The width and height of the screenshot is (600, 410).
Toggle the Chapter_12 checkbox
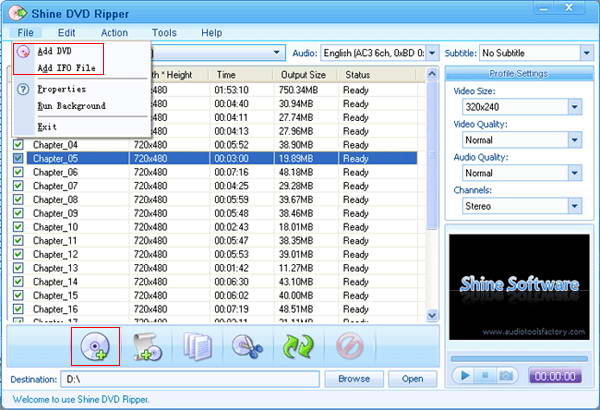coord(18,254)
